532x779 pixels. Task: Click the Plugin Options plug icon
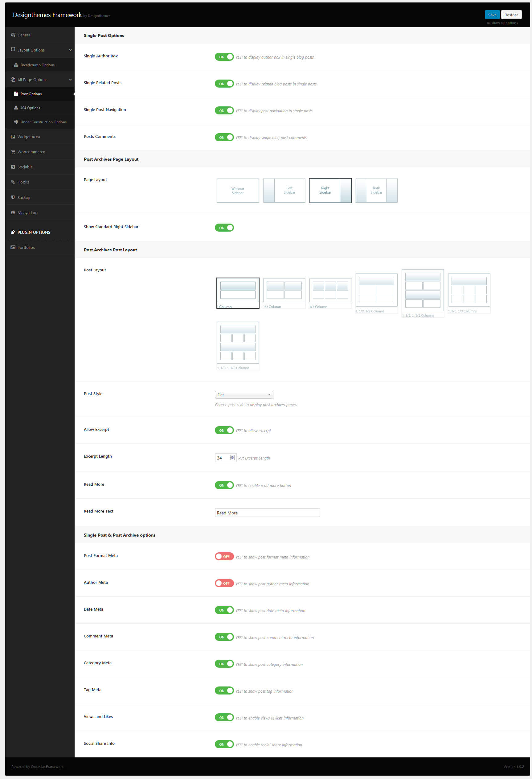[13, 232]
